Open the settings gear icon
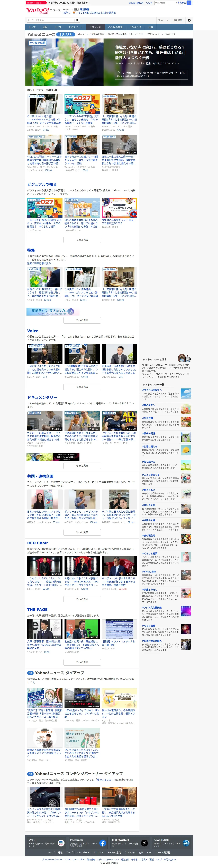Viewport: 218px width, 868px height. tap(189, 20)
